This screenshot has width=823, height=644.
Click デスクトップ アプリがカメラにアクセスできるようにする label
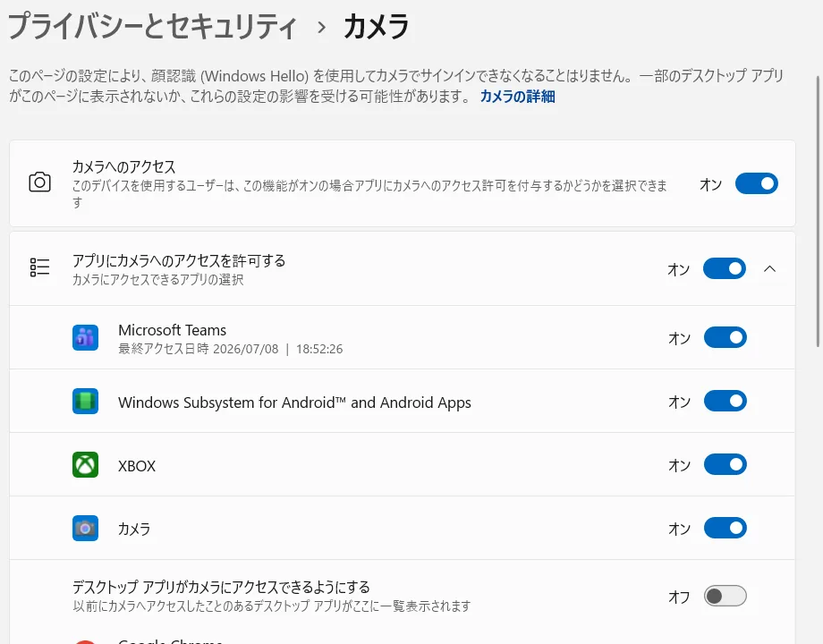(x=221, y=587)
